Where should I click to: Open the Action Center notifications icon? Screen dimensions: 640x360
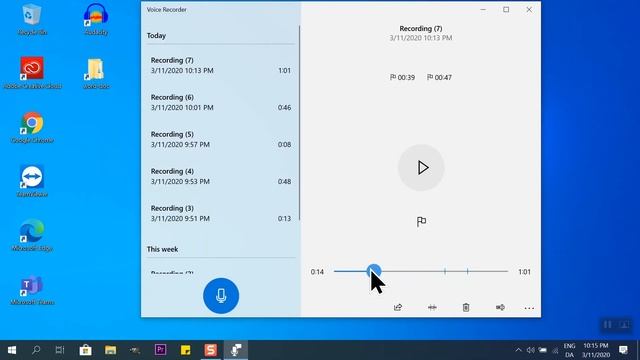pyautogui.click(x=623, y=350)
